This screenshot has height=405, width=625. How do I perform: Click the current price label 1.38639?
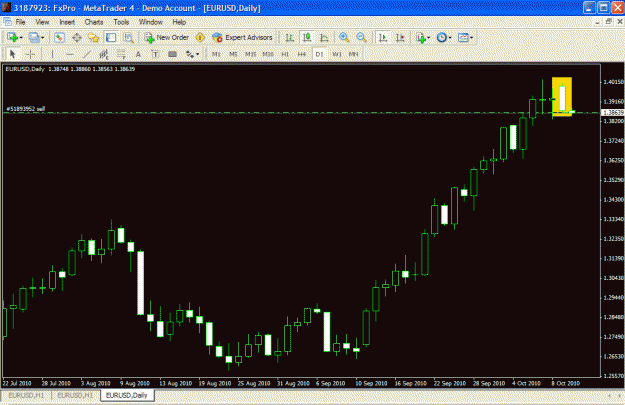[x=613, y=113]
